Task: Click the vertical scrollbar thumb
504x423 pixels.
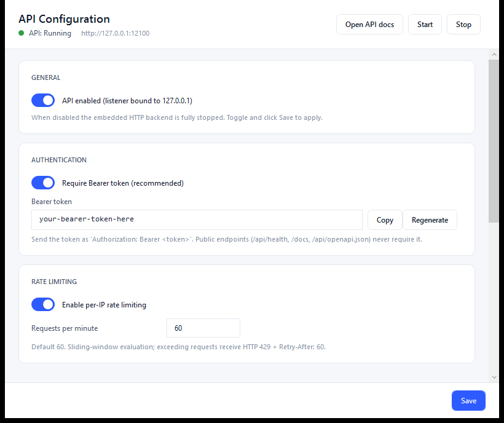Action: coord(494,141)
